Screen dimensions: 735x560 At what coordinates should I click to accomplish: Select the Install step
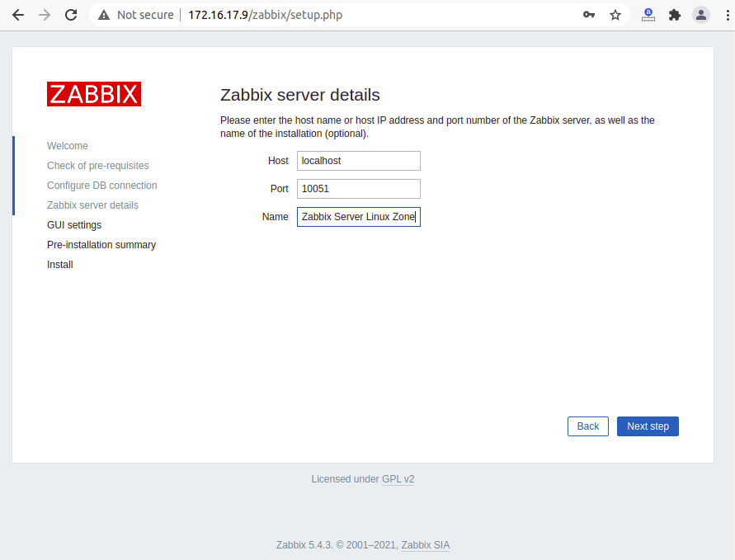60,264
